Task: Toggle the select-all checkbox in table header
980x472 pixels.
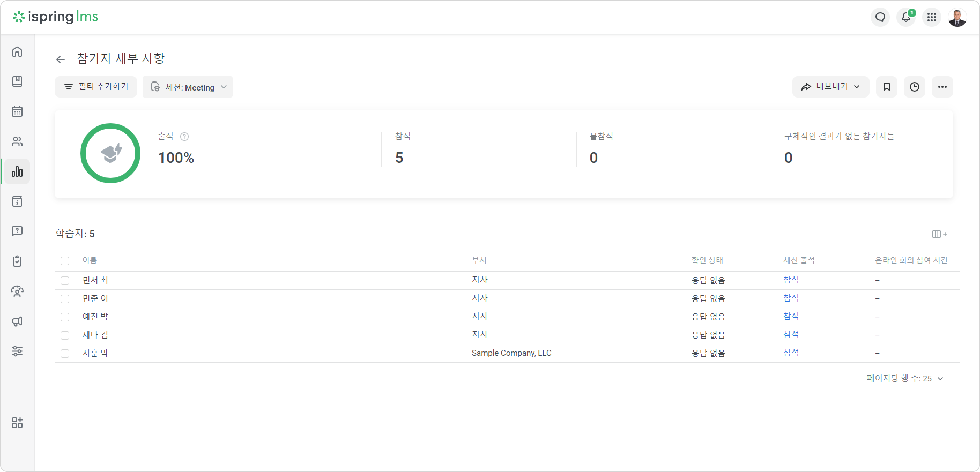Action: click(x=65, y=261)
